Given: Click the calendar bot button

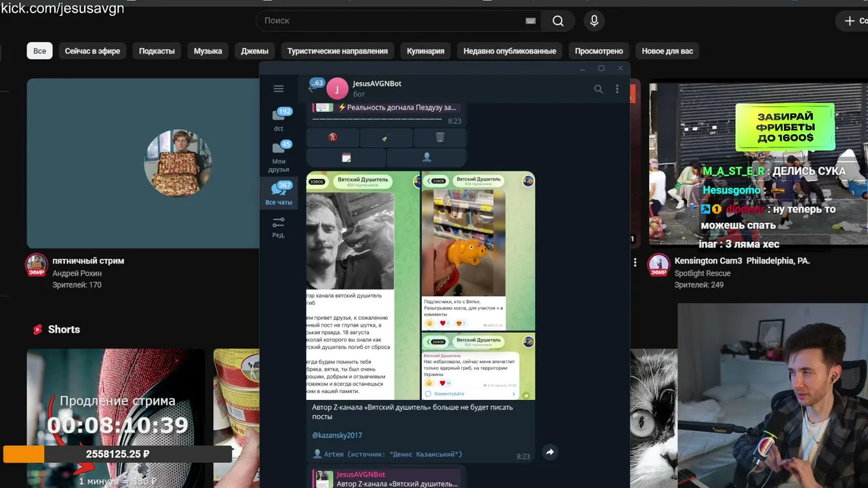Looking at the screenshot, I should tap(346, 157).
